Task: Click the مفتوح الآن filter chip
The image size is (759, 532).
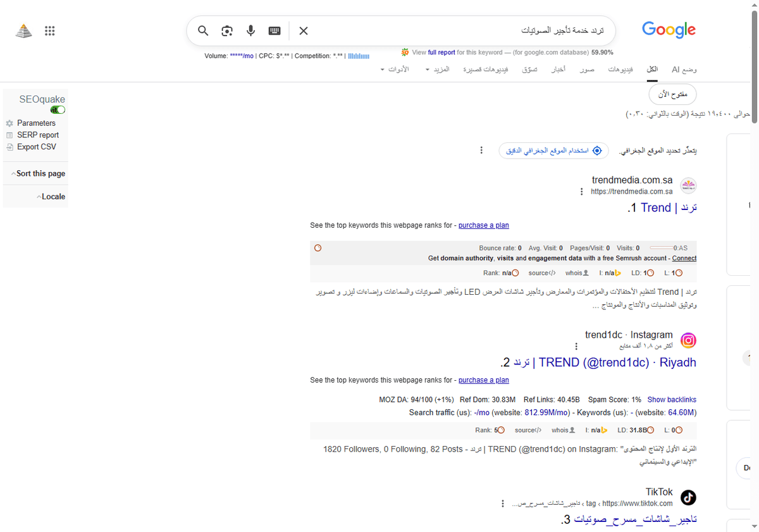Action: point(673,94)
